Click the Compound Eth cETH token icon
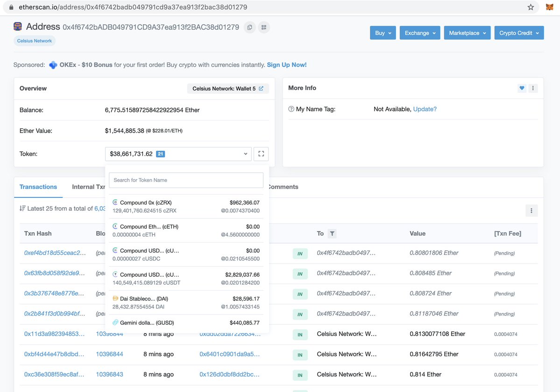Image resolution: width=560 pixels, height=392 pixels. 115,226
